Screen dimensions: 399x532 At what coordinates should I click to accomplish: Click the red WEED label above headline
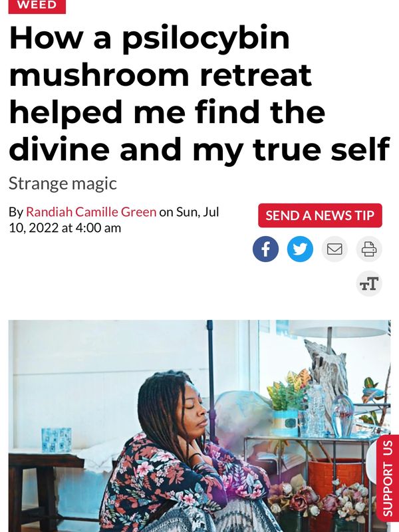37,6
